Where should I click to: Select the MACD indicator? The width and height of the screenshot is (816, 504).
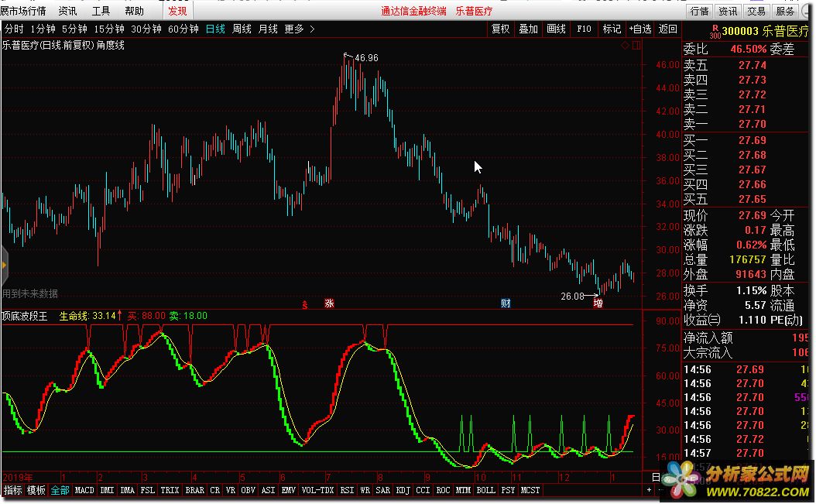tap(84, 491)
